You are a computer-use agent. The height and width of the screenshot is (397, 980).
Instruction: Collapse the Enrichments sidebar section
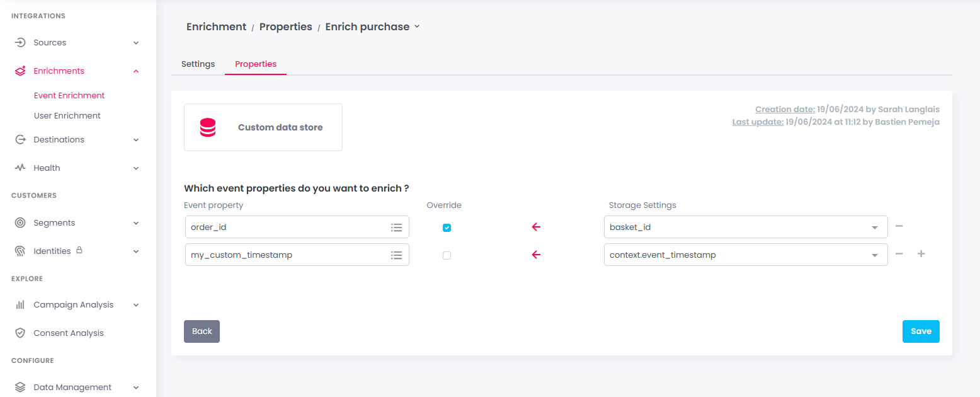(x=136, y=71)
